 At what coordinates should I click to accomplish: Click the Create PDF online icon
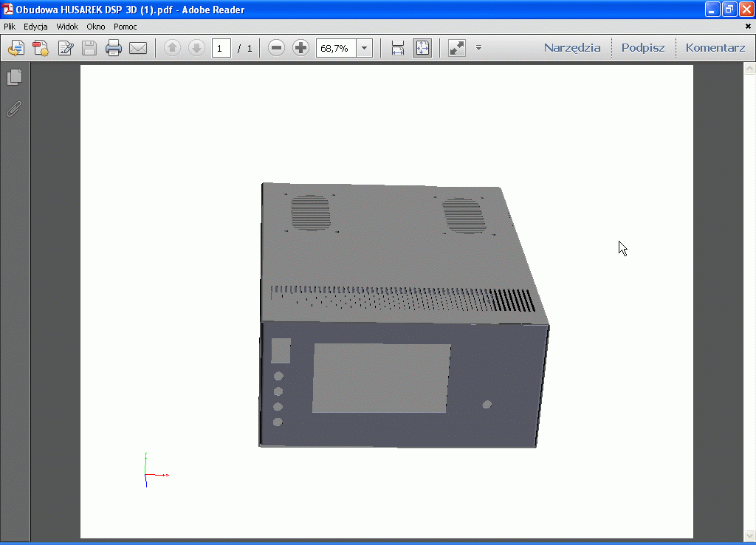coord(41,49)
